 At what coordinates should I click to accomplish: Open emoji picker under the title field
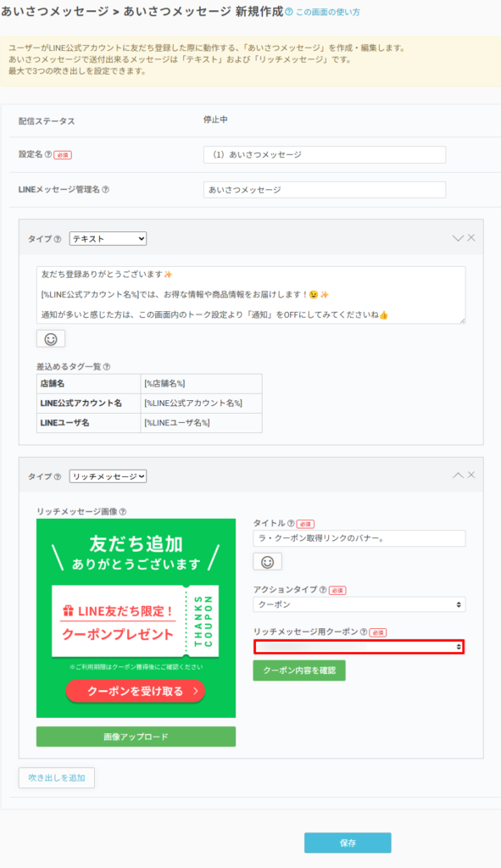[x=267, y=561]
